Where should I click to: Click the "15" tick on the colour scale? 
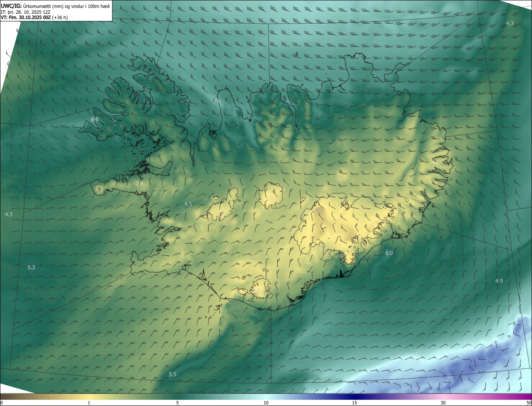click(x=355, y=403)
